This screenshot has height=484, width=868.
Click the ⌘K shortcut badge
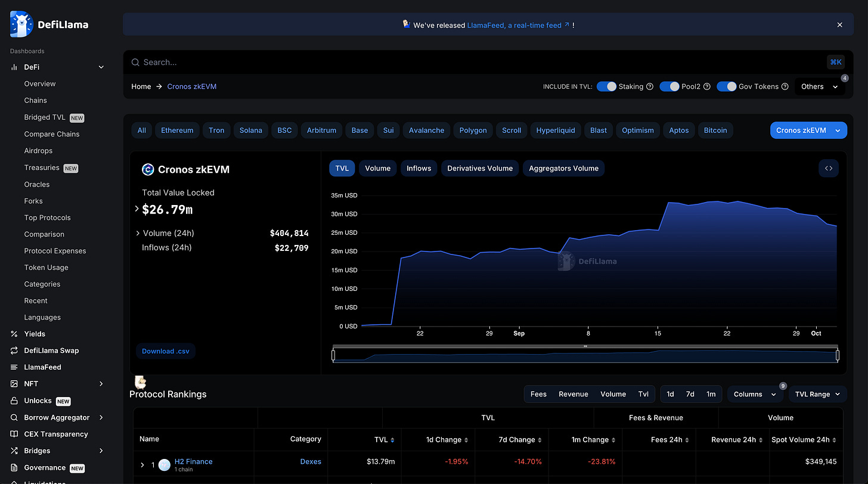[836, 62]
